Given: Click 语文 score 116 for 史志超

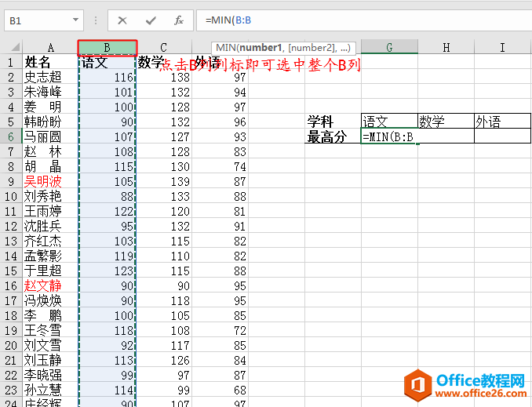Looking at the screenshot, I should [107, 77].
